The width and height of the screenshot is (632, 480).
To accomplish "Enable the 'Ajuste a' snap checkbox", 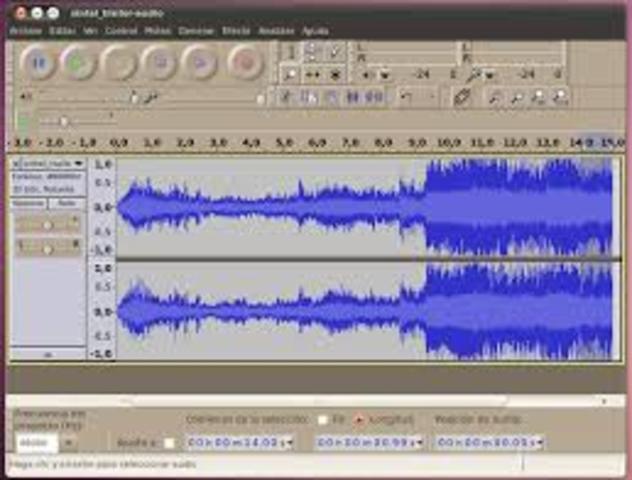I will pyautogui.click(x=169, y=443).
